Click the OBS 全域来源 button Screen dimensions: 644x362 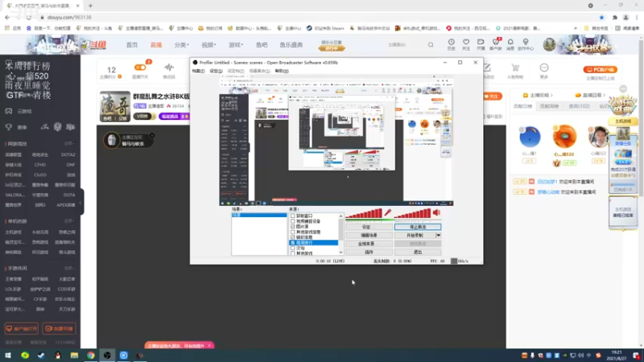coord(369,244)
